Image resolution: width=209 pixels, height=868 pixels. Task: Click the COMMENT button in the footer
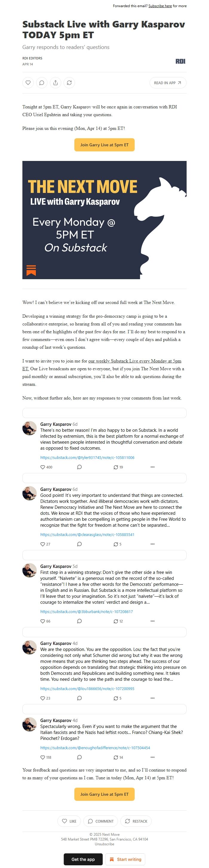[101, 821]
